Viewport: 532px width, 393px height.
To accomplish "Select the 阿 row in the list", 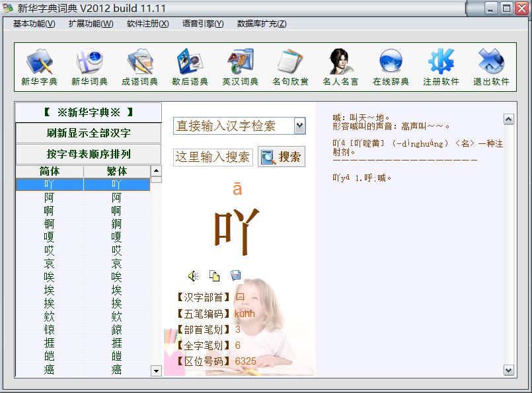I will click(x=83, y=197).
